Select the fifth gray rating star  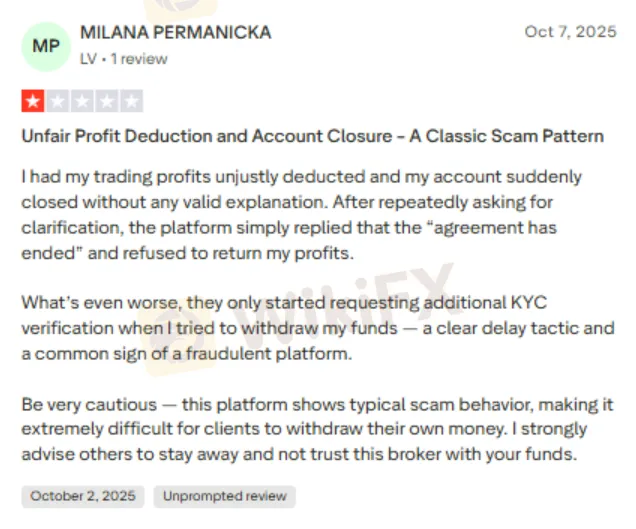click(131, 101)
